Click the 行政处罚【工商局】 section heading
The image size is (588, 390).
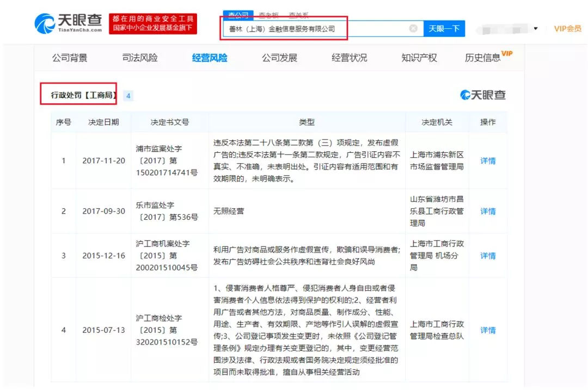tap(83, 95)
